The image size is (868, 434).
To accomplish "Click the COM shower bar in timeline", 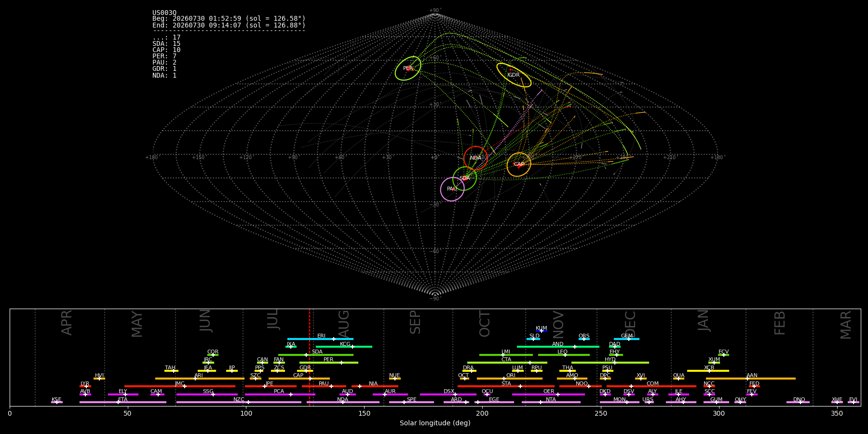I will (x=651, y=386).
